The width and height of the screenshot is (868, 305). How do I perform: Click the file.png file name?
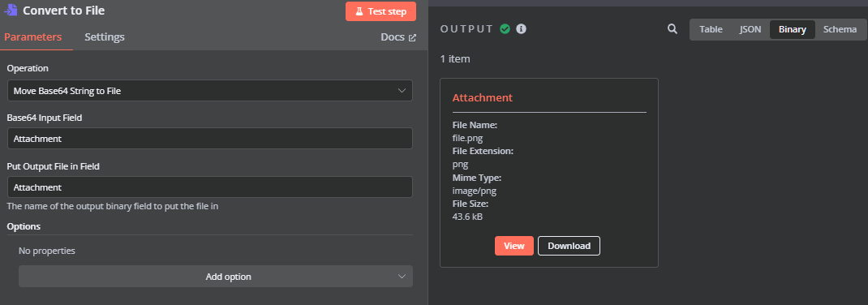coord(468,138)
